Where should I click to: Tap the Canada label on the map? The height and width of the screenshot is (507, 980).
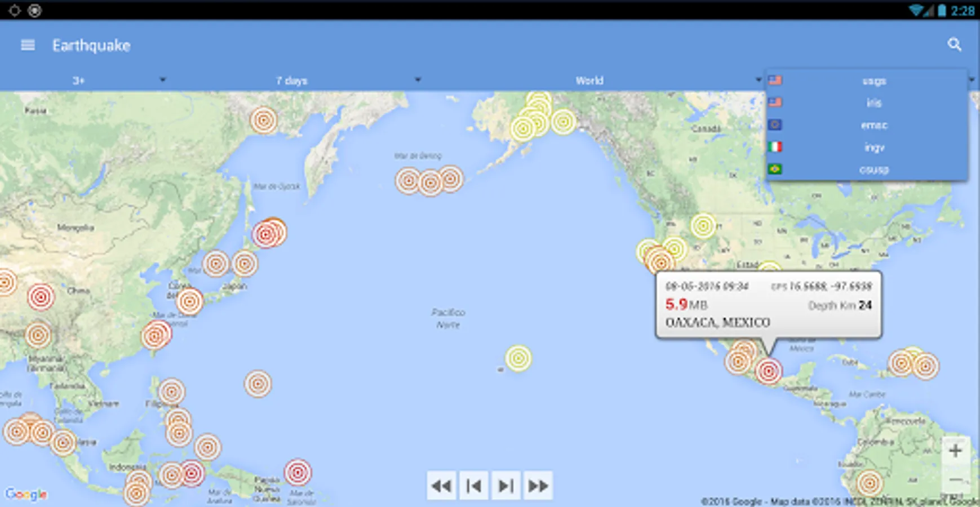706,128
